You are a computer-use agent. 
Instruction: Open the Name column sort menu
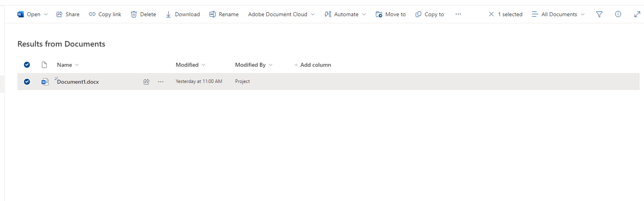tap(68, 65)
